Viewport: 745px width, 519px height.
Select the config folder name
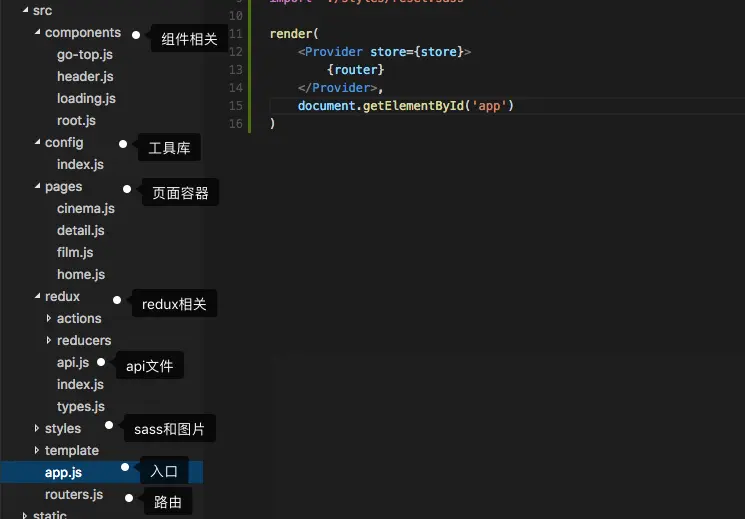(64, 143)
